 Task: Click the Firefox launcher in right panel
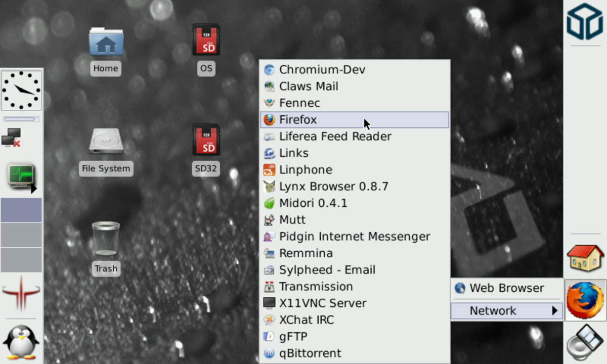click(x=585, y=300)
